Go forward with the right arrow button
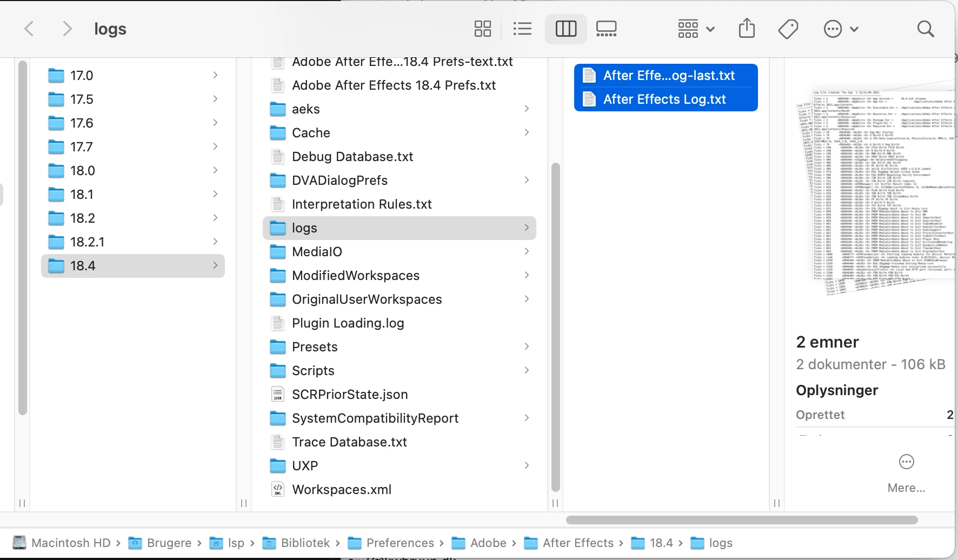This screenshot has height=560, width=958. pos(66,29)
